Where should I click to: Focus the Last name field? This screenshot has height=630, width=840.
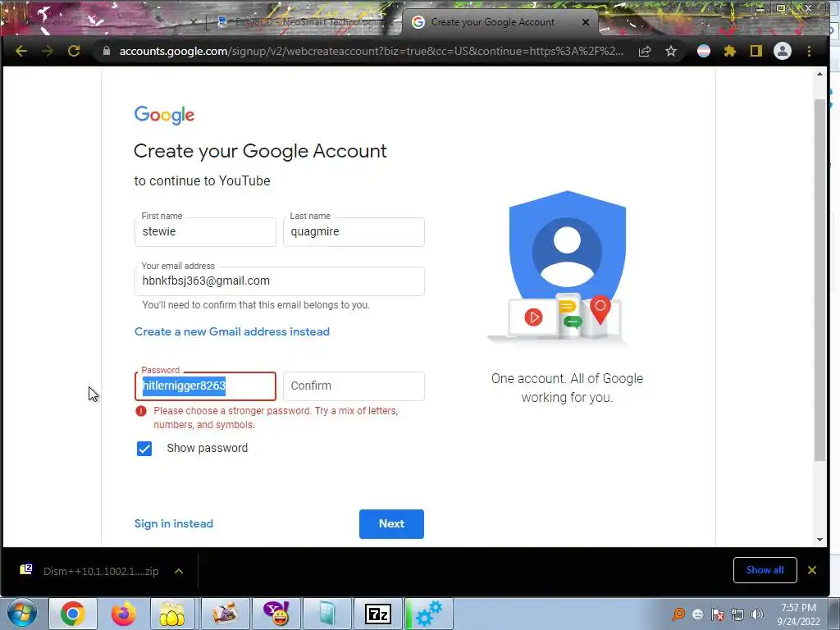[354, 232]
